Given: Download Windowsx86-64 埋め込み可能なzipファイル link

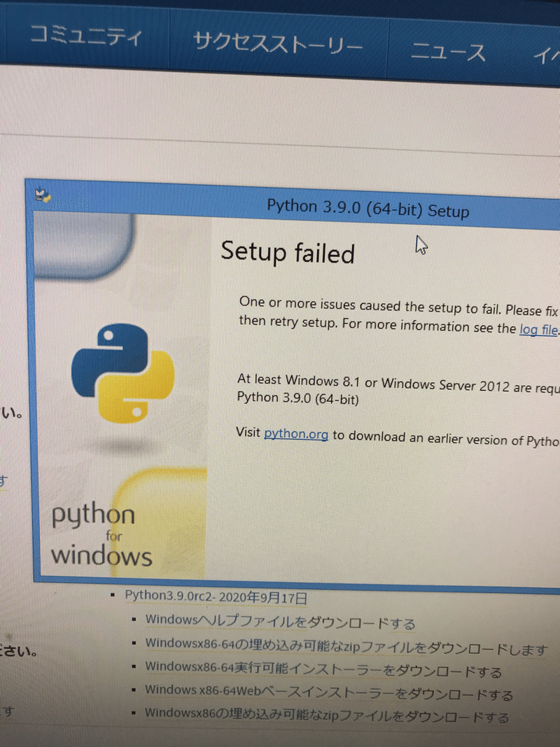Looking at the screenshot, I should 346,647.
